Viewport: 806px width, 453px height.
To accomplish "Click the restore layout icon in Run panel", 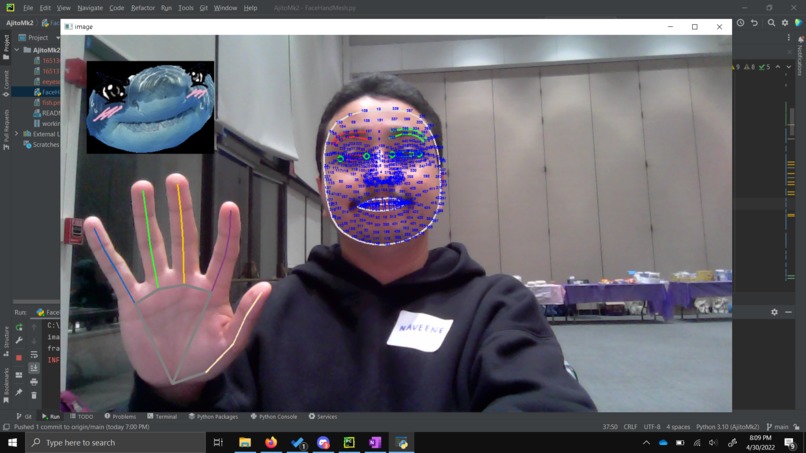I will tap(19, 375).
